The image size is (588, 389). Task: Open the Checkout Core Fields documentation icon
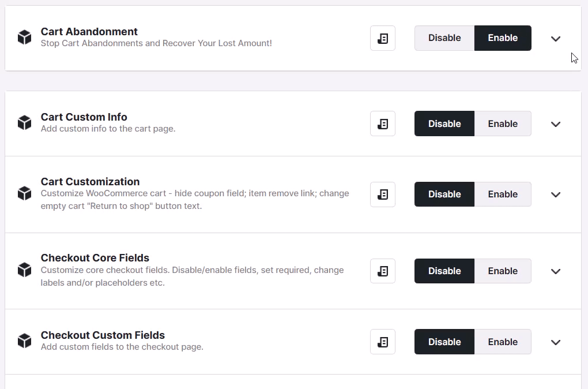click(x=383, y=271)
